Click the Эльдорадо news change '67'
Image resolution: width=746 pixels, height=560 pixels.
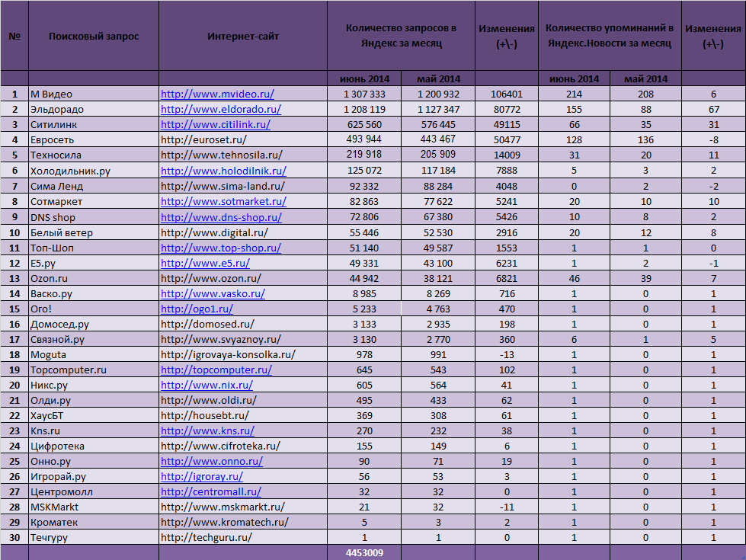[x=713, y=110]
